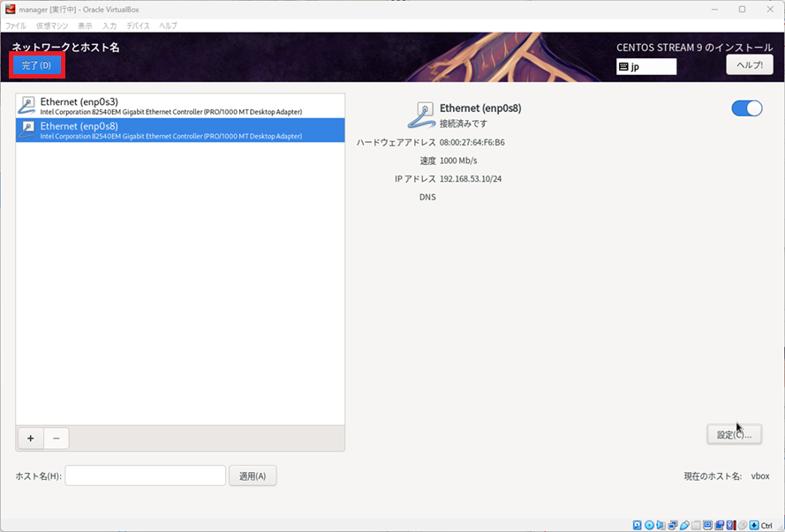Screen dimensions: 785x532
Task: Click the hard disk activity status icon
Action: tap(637, 525)
